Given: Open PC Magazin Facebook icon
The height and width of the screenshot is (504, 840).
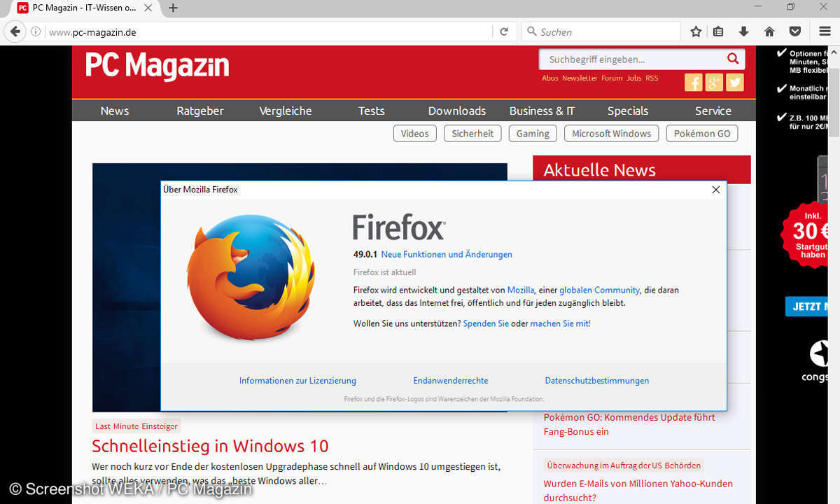Looking at the screenshot, I should (x=693, y=83).
